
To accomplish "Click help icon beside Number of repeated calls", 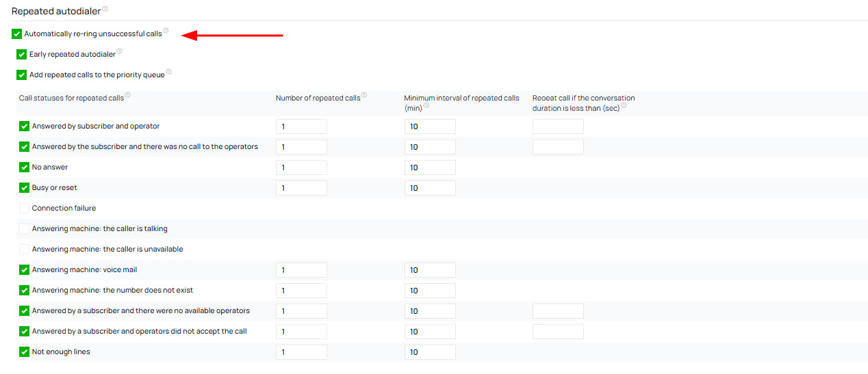I will 364,95.
